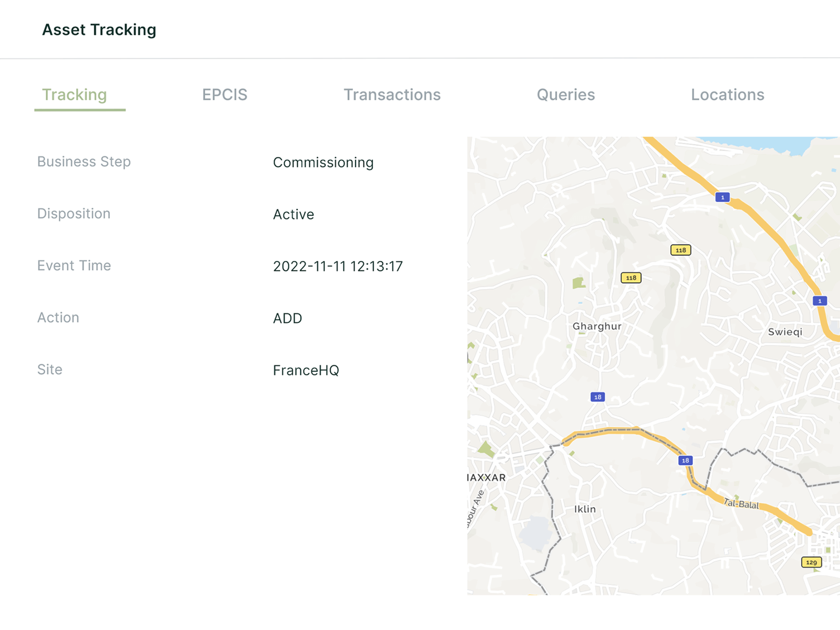The width and height of the screenshot is (840, 630).
Task: Click the Swieqi label on the map
Action: click(x=785, y=332)
